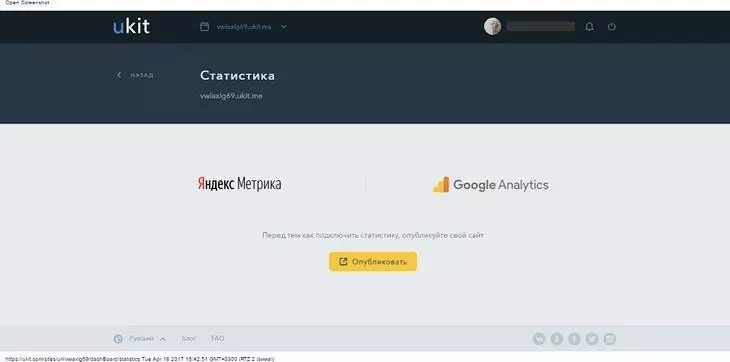This screenshot has width=730, height=362.
Task: Open the notifications bell
Action: (x=589, y=27)
